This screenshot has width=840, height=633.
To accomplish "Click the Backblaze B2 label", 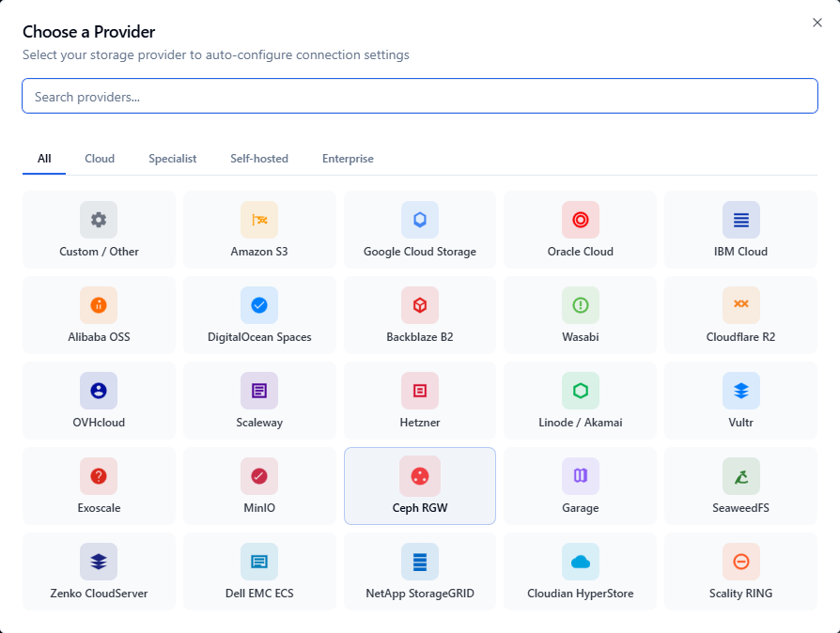I will tap(420, 337).
